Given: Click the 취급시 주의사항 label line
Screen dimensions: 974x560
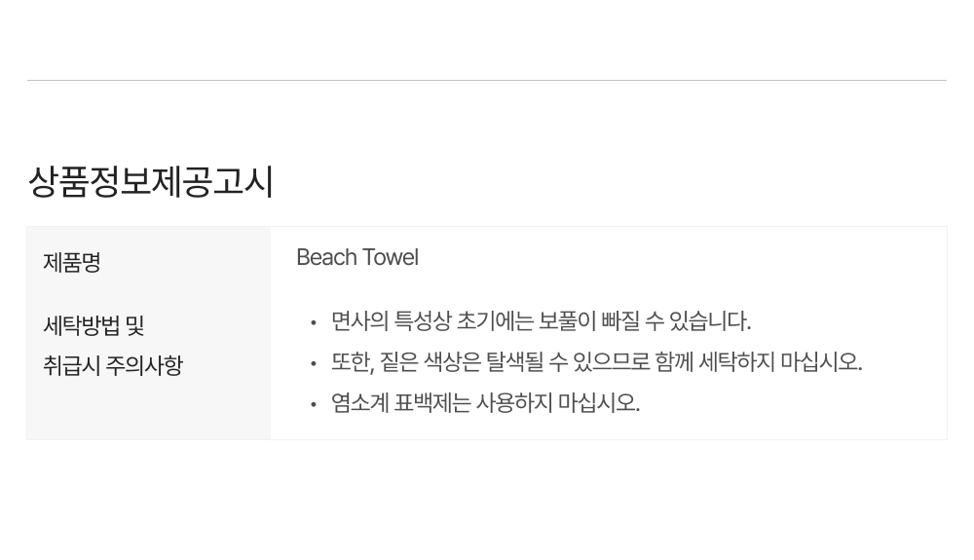Looking at the screenshot, I should [113, 365].
